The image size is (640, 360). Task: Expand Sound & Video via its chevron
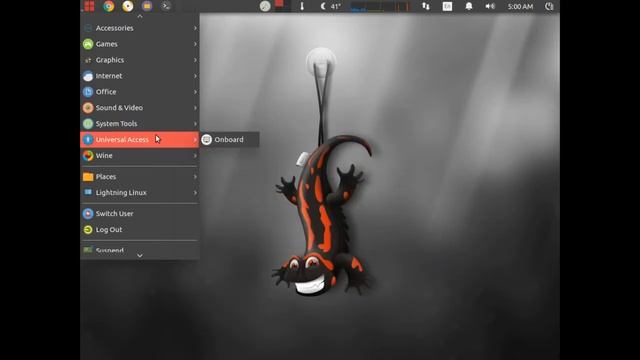click(195, 108)
